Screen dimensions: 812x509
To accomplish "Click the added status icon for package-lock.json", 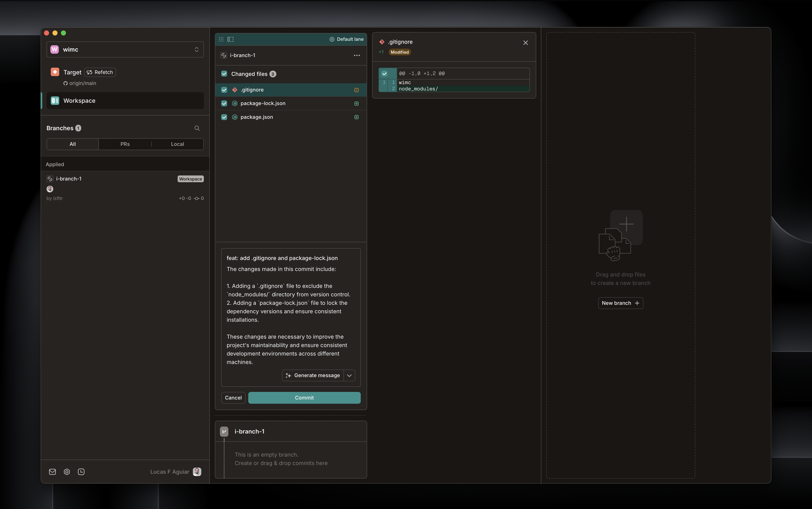I will click(356, 103).
